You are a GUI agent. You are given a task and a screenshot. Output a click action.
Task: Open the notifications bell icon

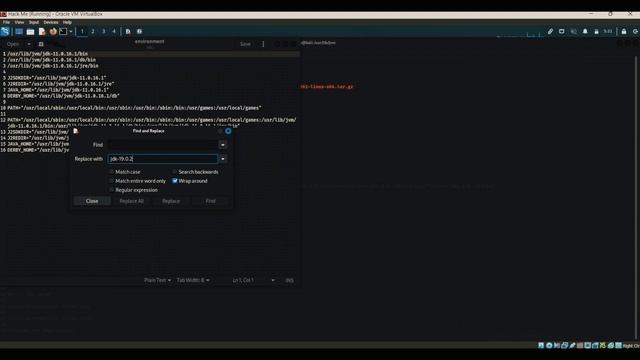click(585, 31)
